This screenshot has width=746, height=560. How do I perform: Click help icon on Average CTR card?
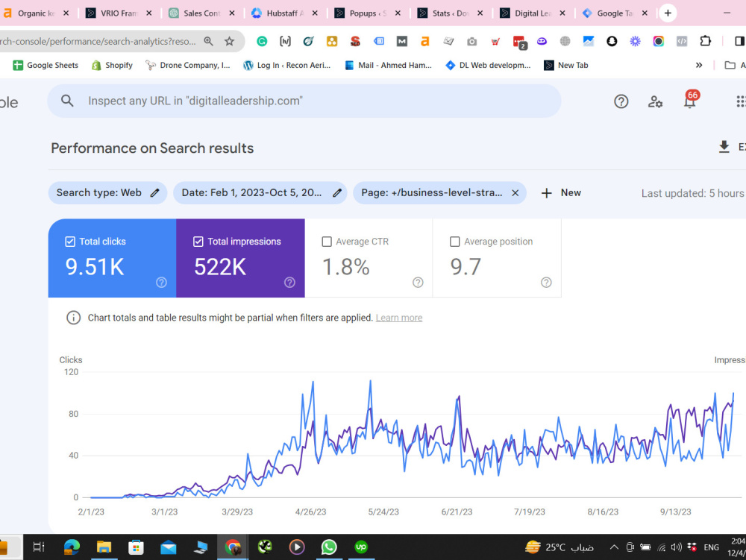coord(418,283)
